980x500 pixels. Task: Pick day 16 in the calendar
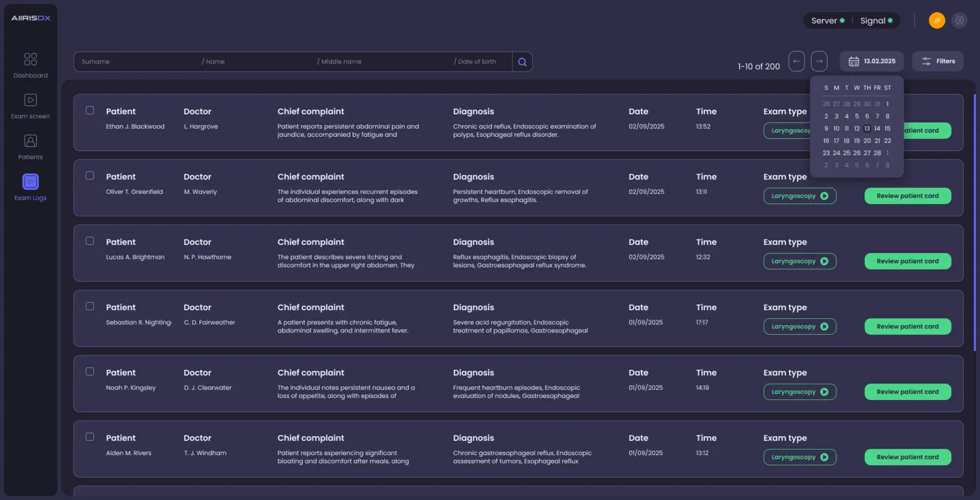pyautogui.click(x=826, y=141)
